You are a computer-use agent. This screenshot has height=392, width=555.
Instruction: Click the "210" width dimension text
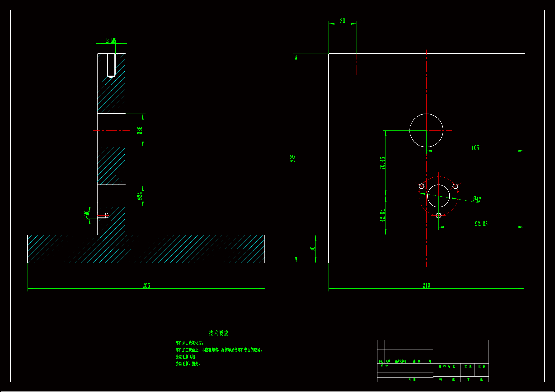(x=426, y=286)
